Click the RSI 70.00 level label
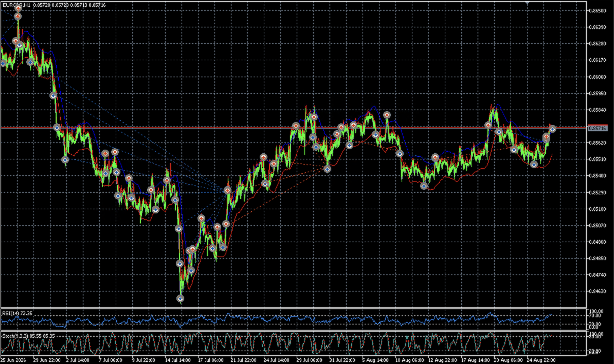 [595, 315]
